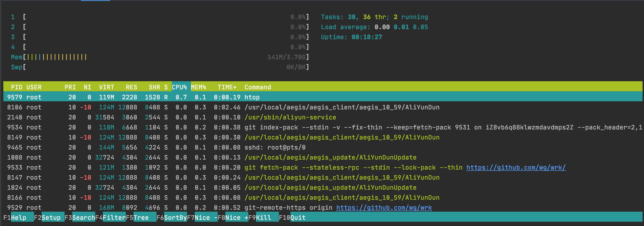
Task: Sort by NI column header
Action: 87,87
